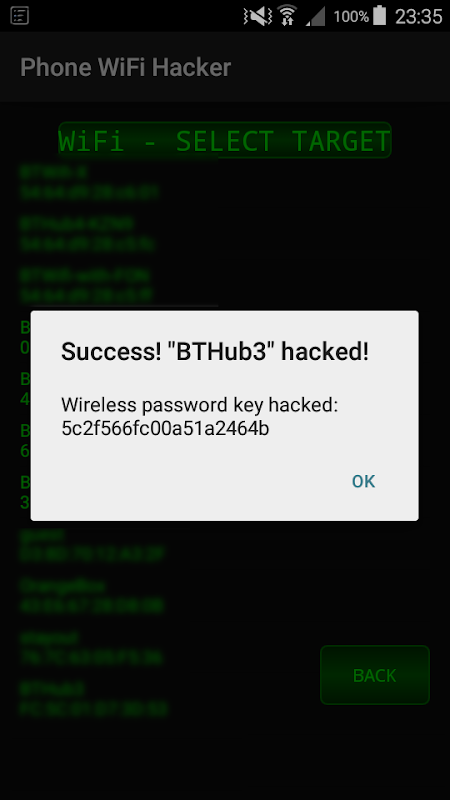Image resolution: width=450 pixels, height=800 pixels.
Task: Tap the Wireless password key hacked label
Action: point(200,405)
